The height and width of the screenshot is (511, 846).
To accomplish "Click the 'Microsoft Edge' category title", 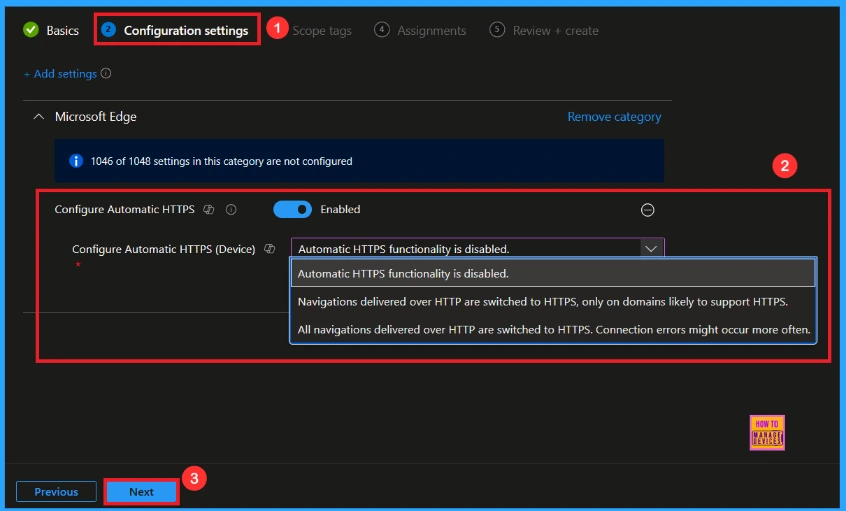I will [95, 117].
